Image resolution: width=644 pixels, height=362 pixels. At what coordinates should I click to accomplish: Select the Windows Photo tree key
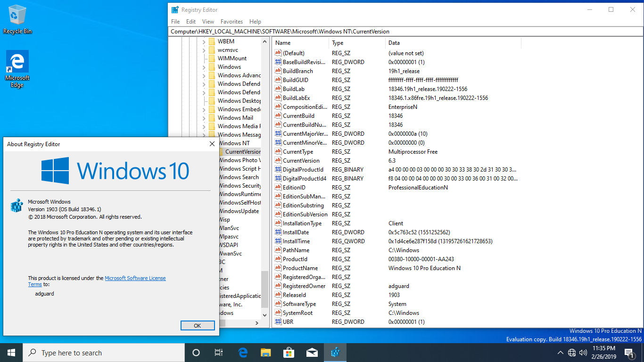click(x=239, y=160)
